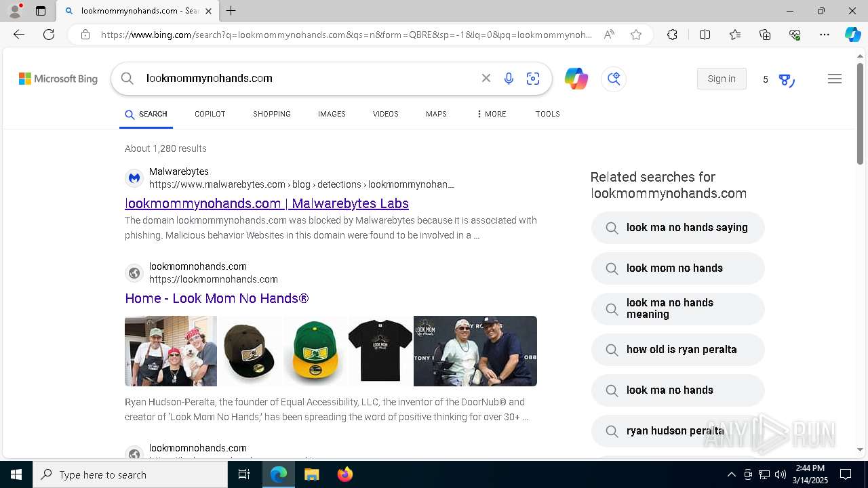Click the Microsoft Bing logo
868x488 pixels.
click(58, 79)
